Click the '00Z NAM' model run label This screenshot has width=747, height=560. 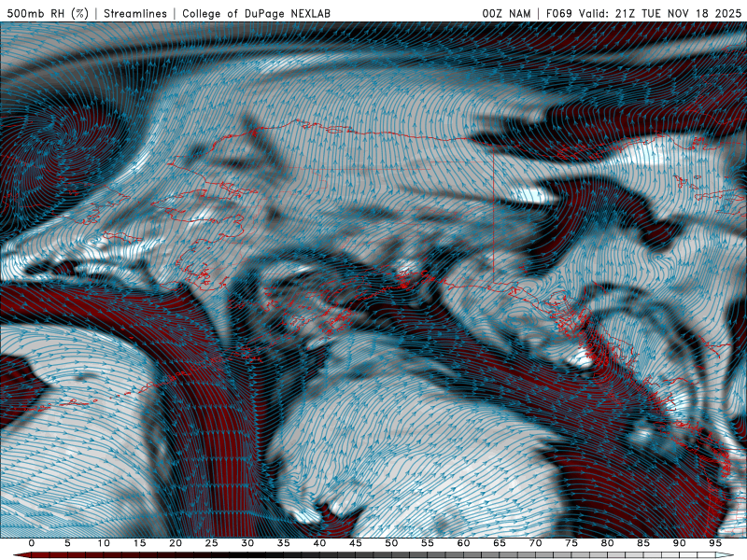[506, 13]
